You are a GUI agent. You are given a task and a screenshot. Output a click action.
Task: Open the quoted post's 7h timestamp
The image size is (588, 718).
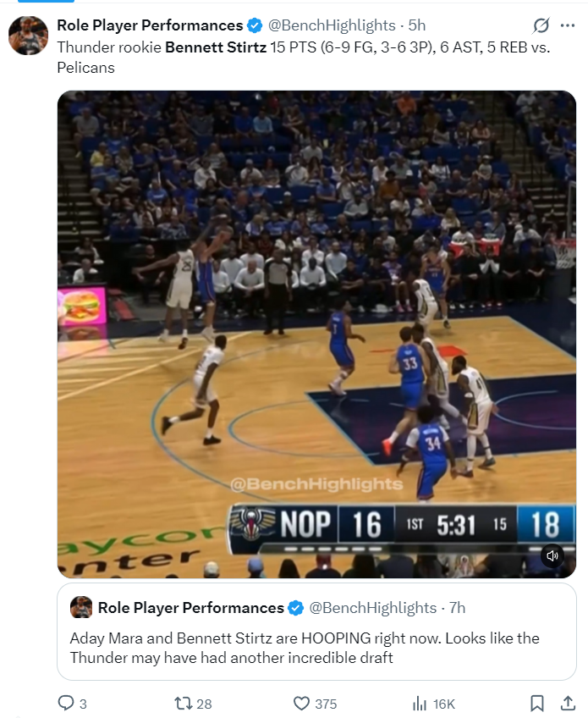[457, 608]
